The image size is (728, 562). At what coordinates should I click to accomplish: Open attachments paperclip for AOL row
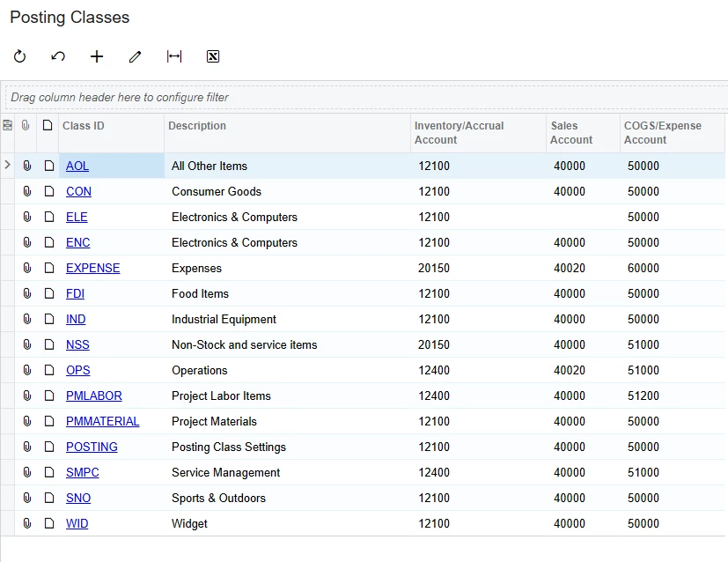tap(27, 166)
